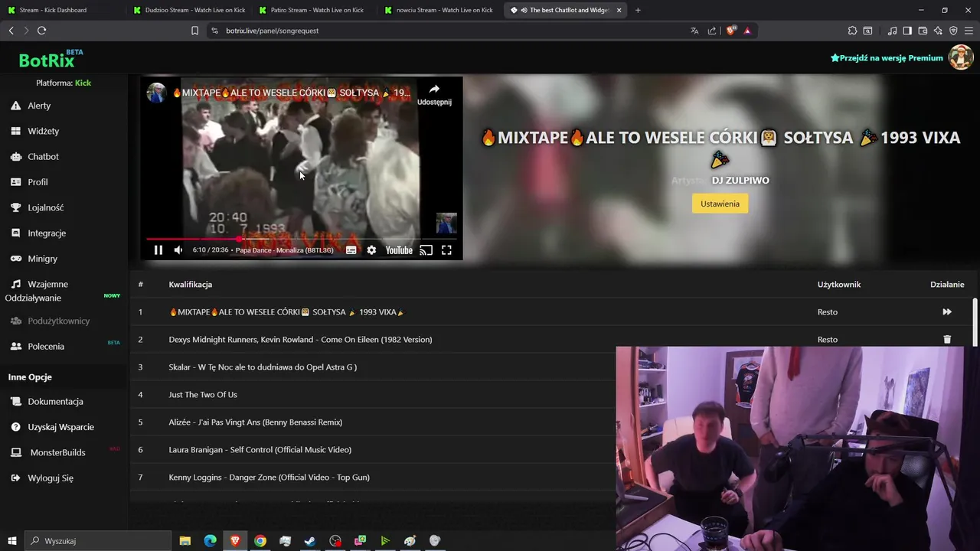Open the translate page icon
This screenshot has width=980, height=551.
(694, 31)
